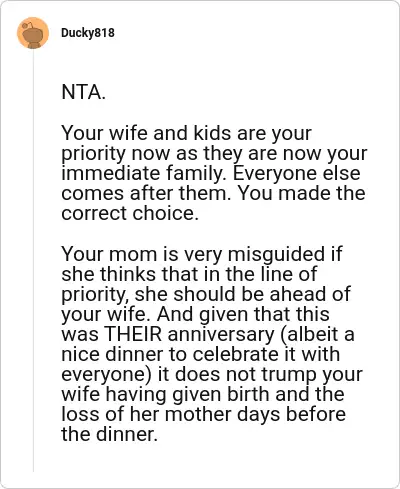Click the line 'Your mom is very misguided if'
The image size is (400, 489).
pos(202,254)
